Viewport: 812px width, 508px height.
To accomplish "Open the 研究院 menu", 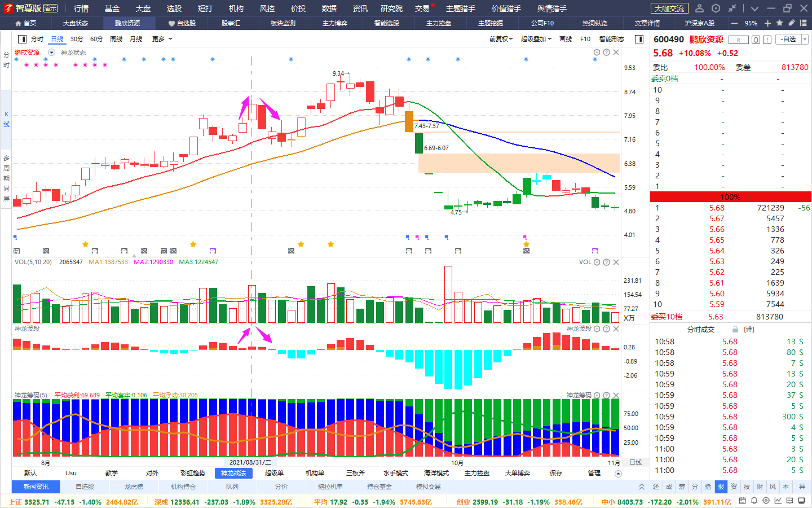I will pos(391,8).
